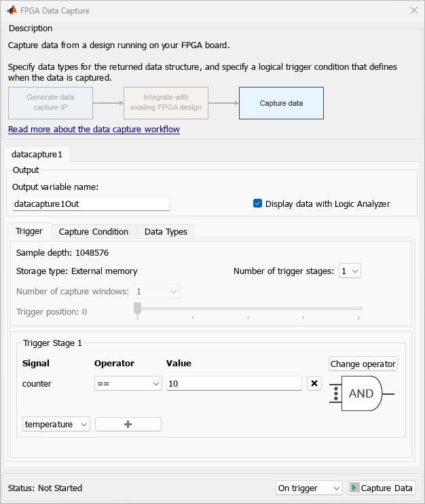This screenshot has width=425, height=504.
Task: Open the data capture workflow link
Action: point(94,129)
